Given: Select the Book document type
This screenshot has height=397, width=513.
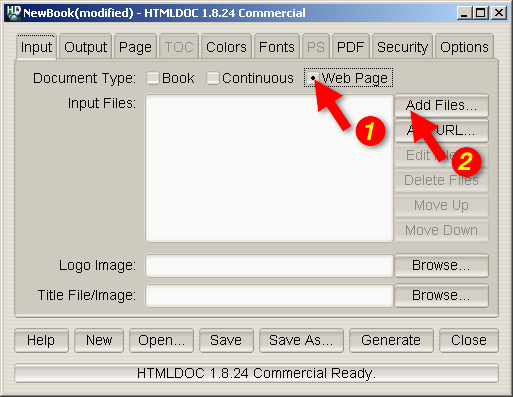Looking at the screenshot, I should [x=171, y=78].
